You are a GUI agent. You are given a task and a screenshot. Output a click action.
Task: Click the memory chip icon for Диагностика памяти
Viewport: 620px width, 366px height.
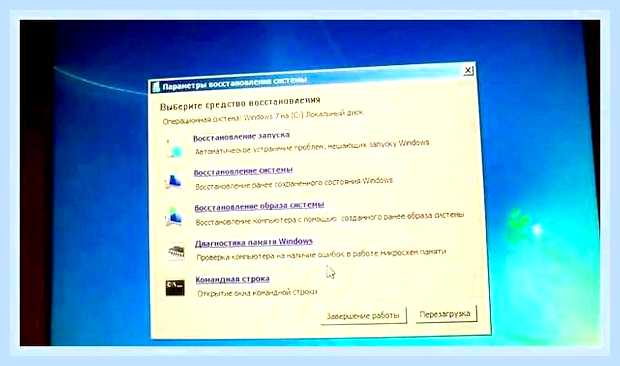click(x=176, y=252)
